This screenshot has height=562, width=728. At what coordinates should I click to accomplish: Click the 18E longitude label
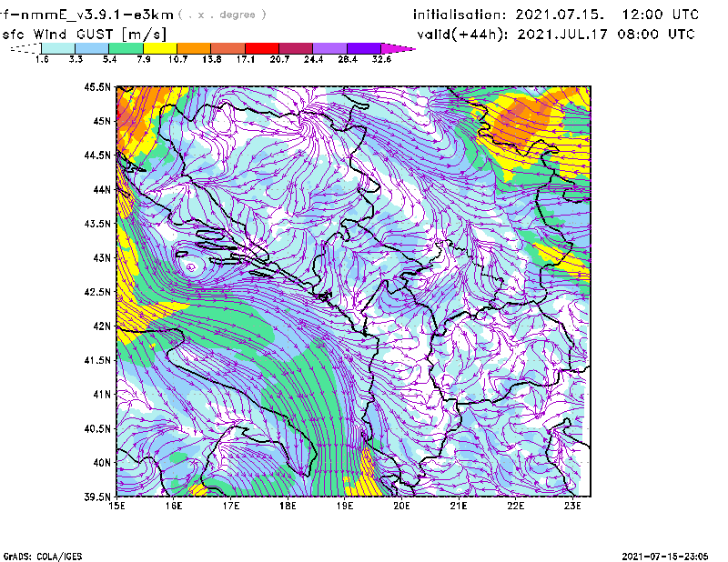click(x=288, y=506)
